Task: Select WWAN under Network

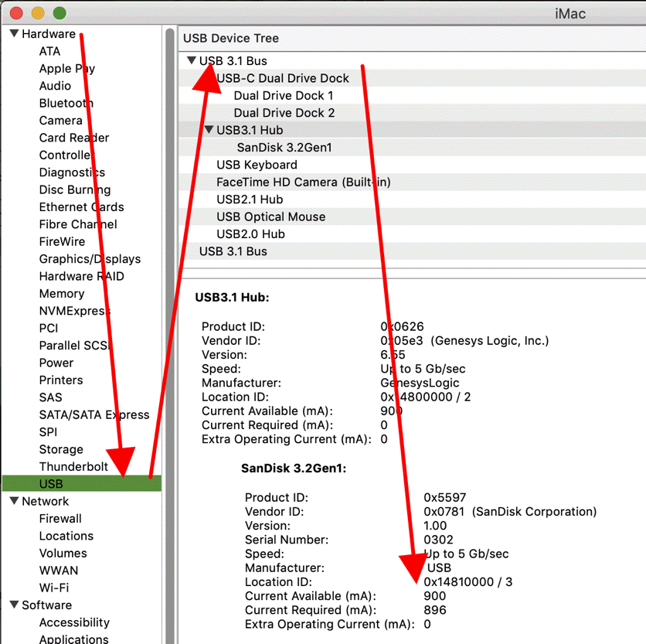Action: tap(59, 571)
